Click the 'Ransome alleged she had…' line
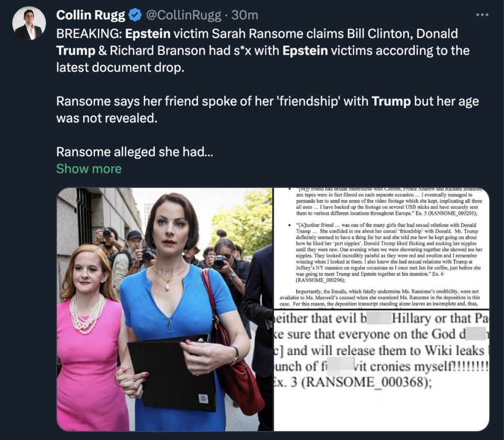Viewport: 504px width, 440px height. click(x=135, y=152)
